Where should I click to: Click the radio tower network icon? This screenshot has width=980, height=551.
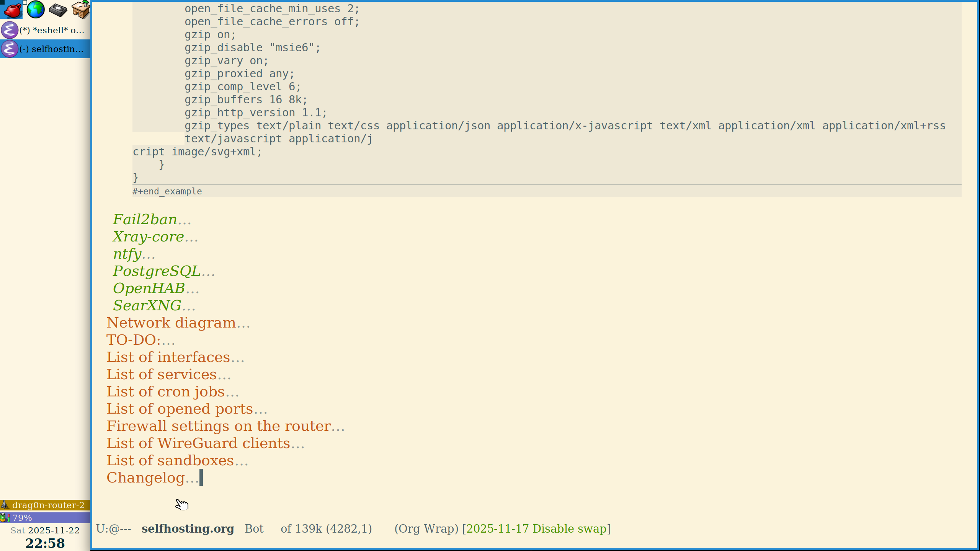pyautogui.click(x=5, y=505)
